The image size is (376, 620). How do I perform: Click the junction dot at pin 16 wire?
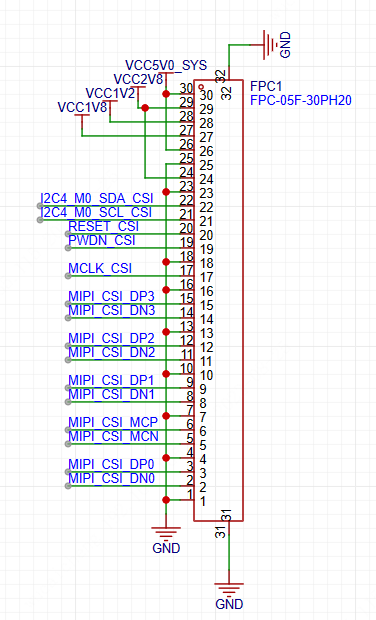(166, 290)
